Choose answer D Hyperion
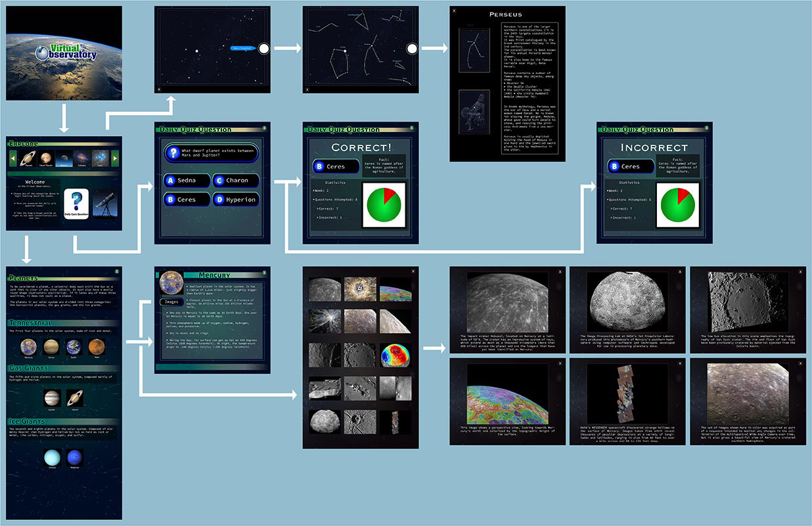812x526 pixels. click(x=235, y=199)
